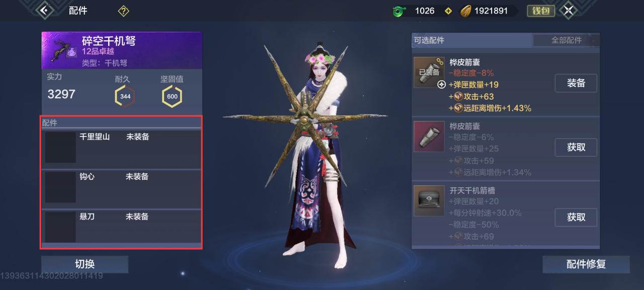This screenshot has width=644, height=290.
Task: Click the gold coin currency icon
Action: [x=466, y=11]
